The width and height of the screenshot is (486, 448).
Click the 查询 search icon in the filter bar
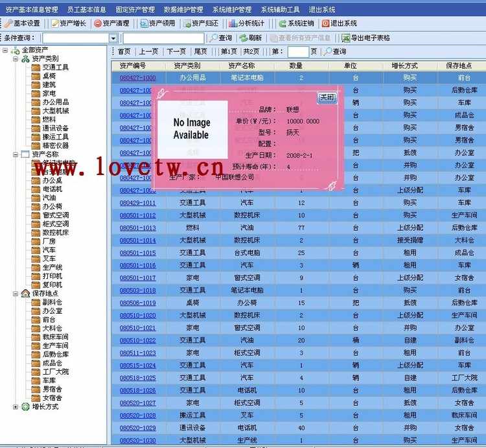click(214, 38)
